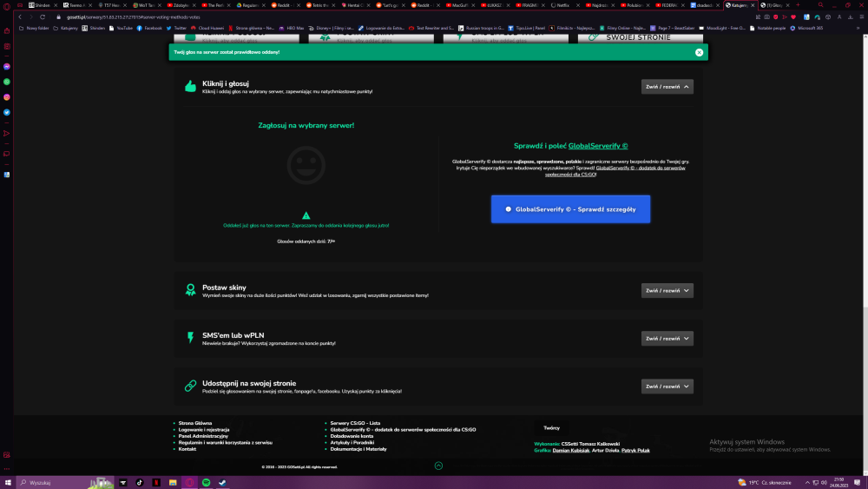Switch to the FEDERAC YouTube tab
868x489 pixels.
point(669,5)
